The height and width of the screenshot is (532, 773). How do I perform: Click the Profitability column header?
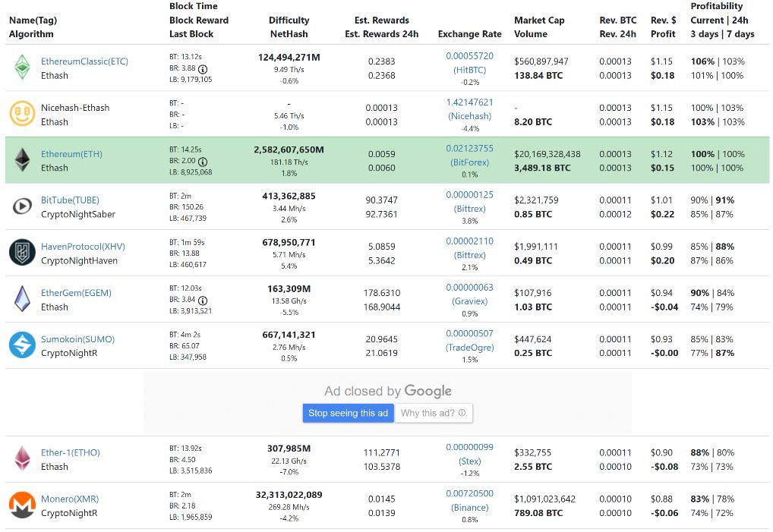[x=716, y=6]
